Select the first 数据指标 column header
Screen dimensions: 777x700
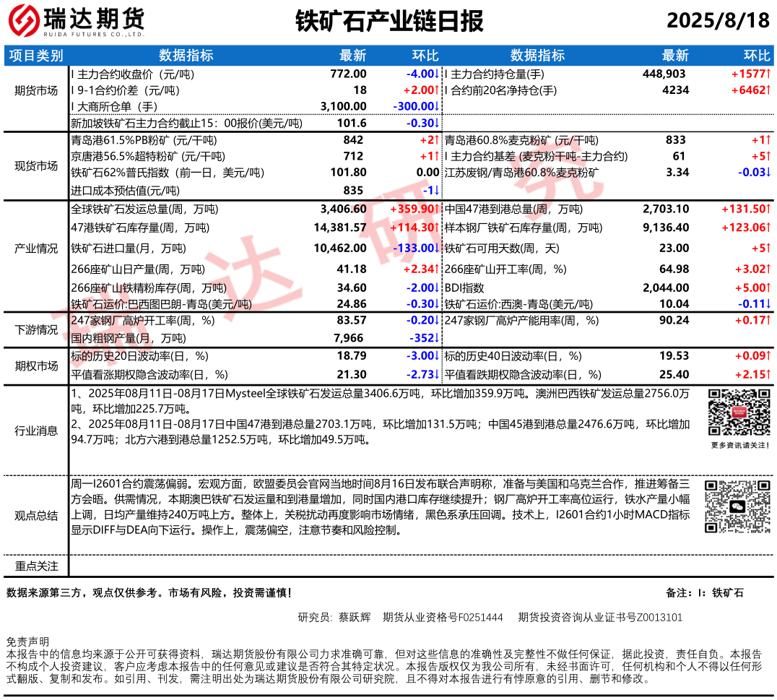[x=186, y=56]
